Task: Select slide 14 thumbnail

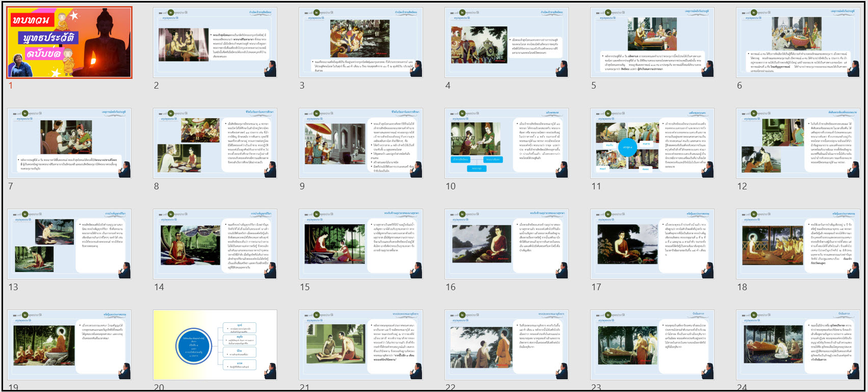Action: pos(215,244)
